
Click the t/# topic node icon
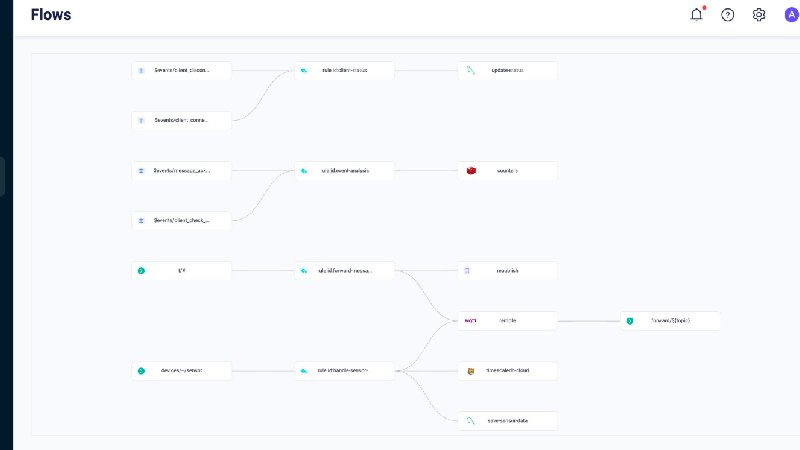click(141, 271)
